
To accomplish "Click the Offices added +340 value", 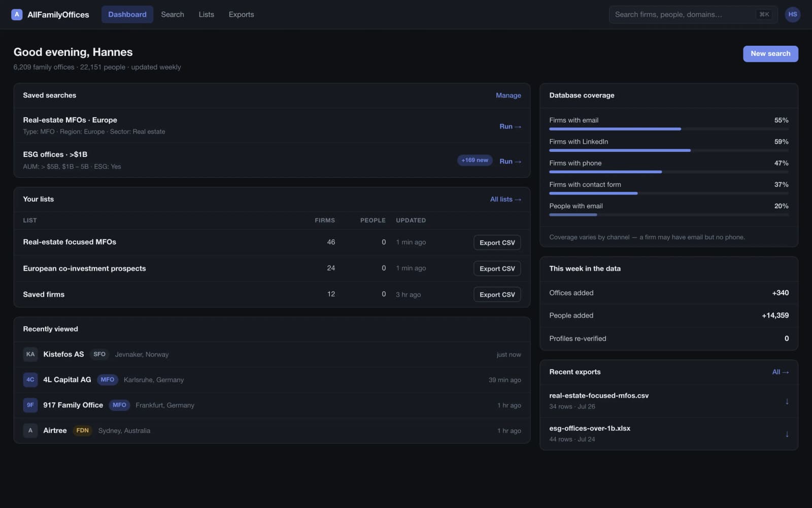I will coord(780,293).
